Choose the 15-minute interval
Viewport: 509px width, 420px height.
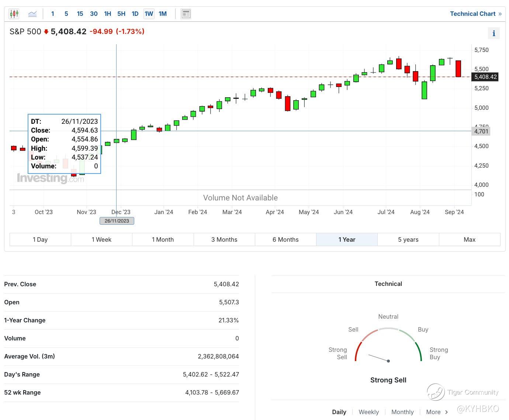click(80, 14)
